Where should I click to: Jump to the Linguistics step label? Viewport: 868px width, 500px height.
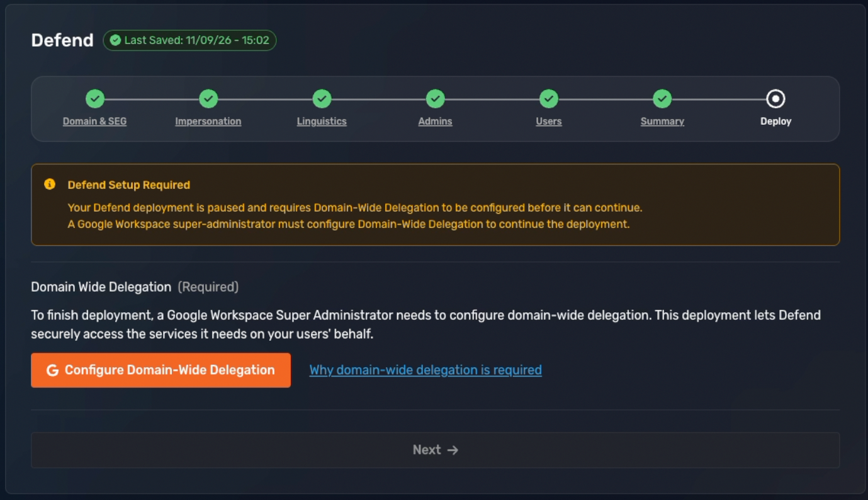pos(322,122)
